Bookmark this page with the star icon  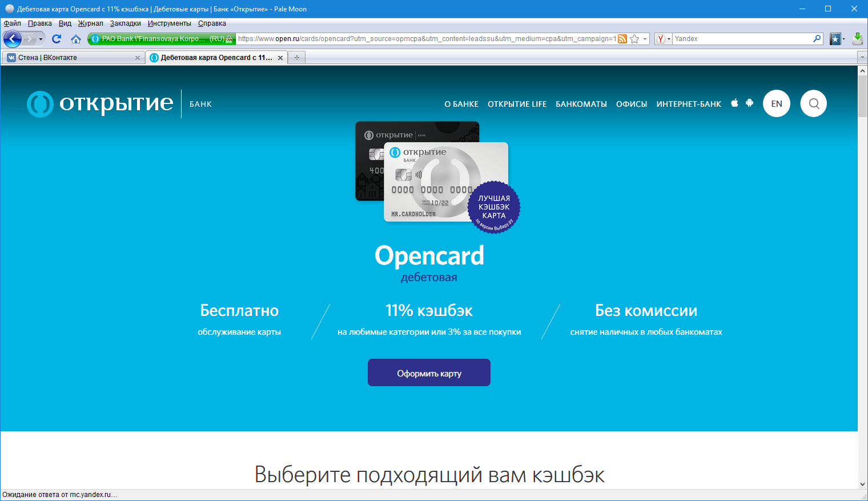click(634, 39)
